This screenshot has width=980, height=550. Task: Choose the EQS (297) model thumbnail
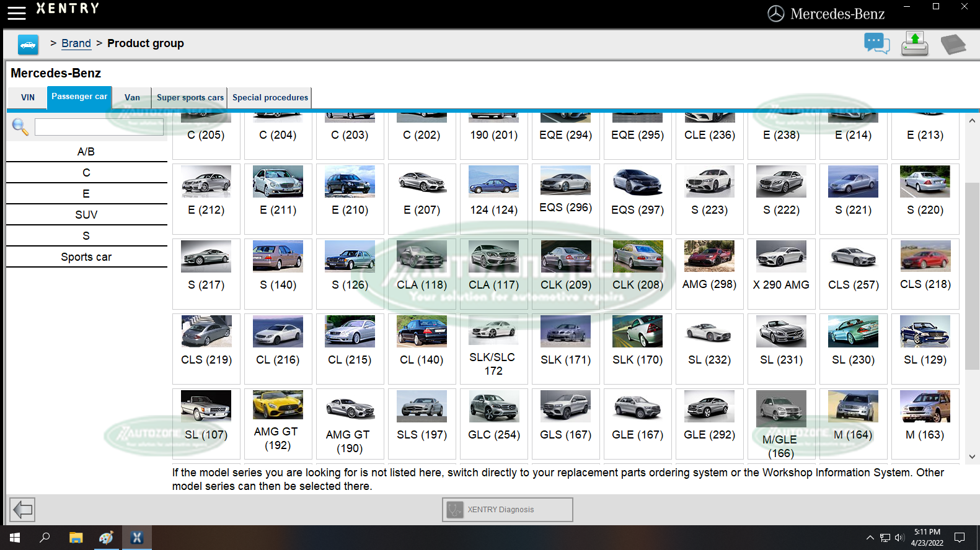click(637, 183)
